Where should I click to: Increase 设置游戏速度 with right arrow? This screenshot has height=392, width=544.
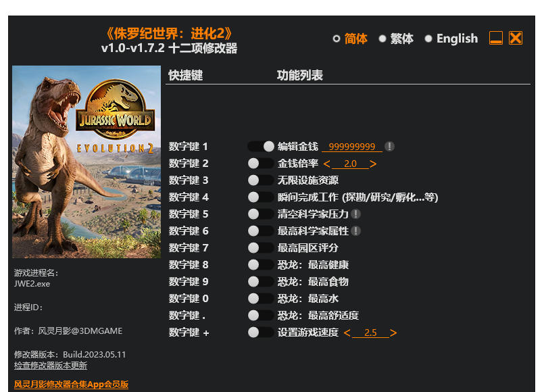393,333
